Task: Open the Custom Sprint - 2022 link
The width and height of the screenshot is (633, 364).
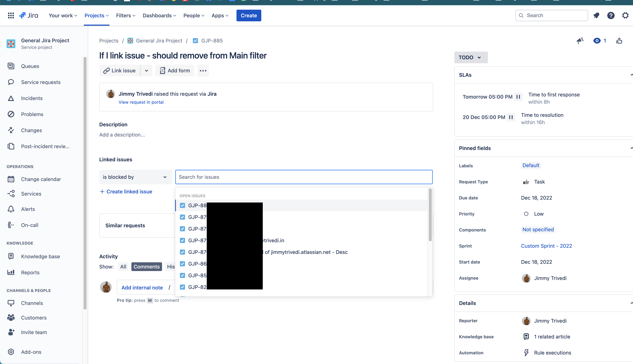Action: tap(547, 246)
